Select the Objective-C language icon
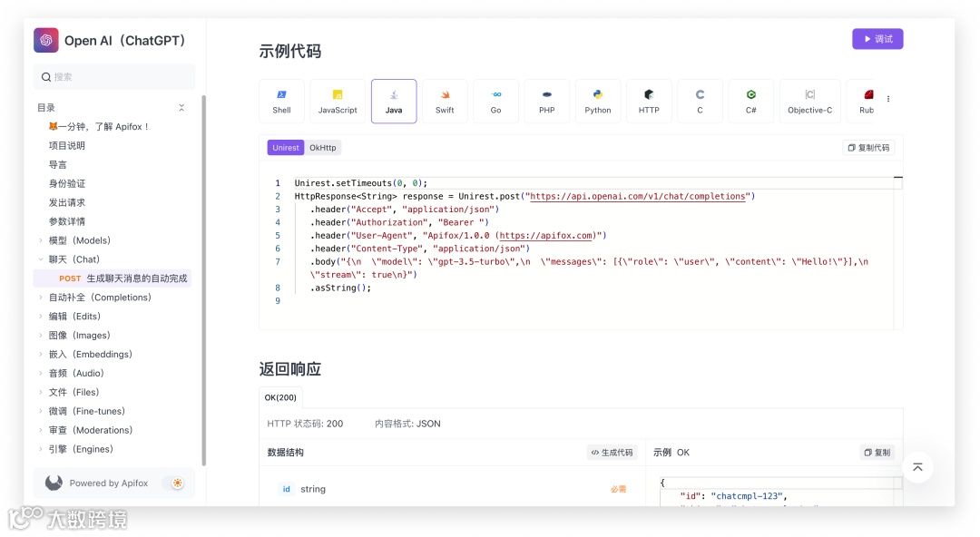 pyautogui.click(x=810, y=94)
